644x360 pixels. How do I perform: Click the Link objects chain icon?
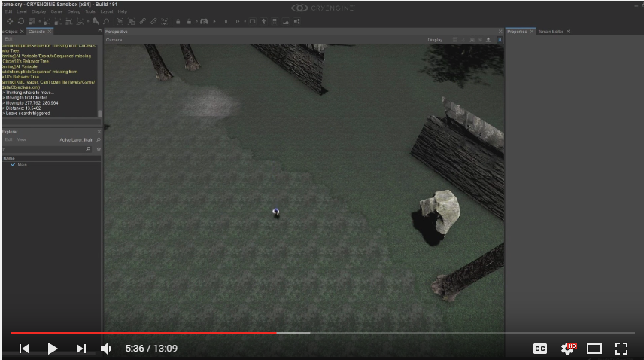pyautogui.click(x=142, y=21)
